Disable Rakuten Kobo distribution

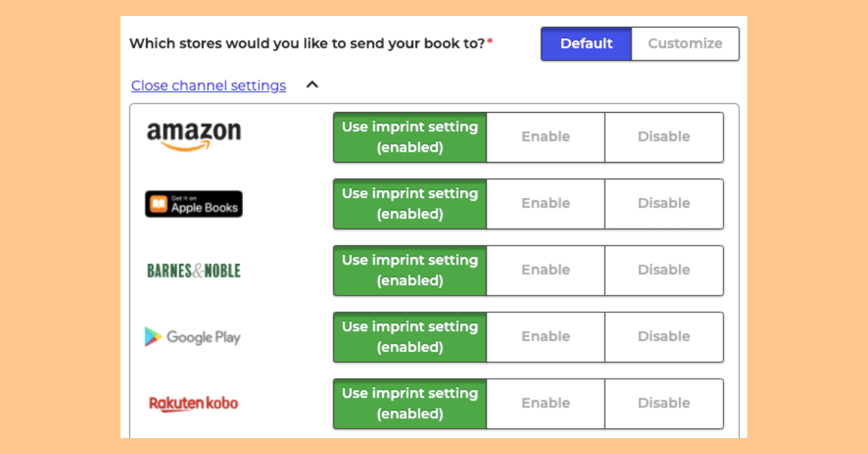664,403
